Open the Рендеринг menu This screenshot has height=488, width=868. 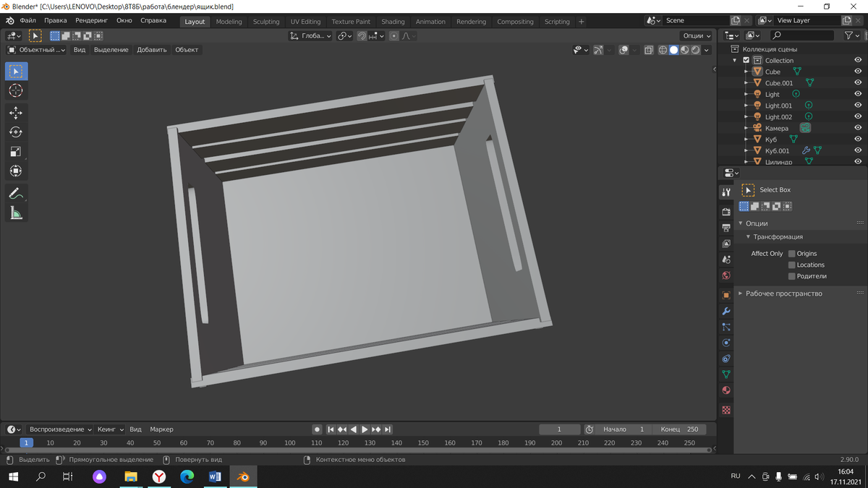tap(91, 20)
